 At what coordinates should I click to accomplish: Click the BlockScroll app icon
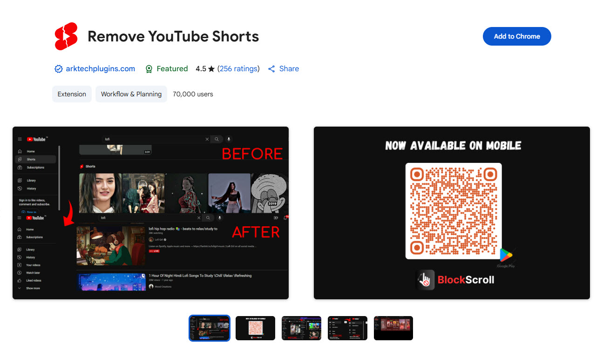[425, 280]
